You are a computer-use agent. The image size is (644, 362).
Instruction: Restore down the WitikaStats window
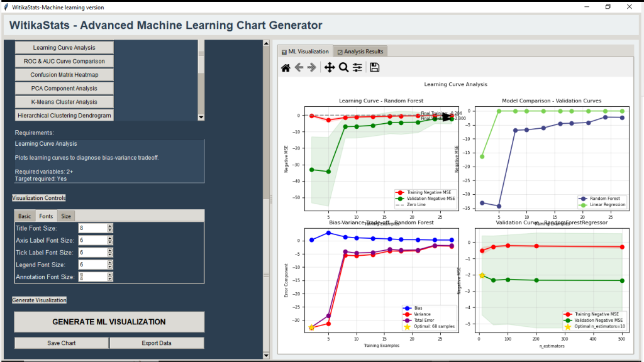(608, 7)
